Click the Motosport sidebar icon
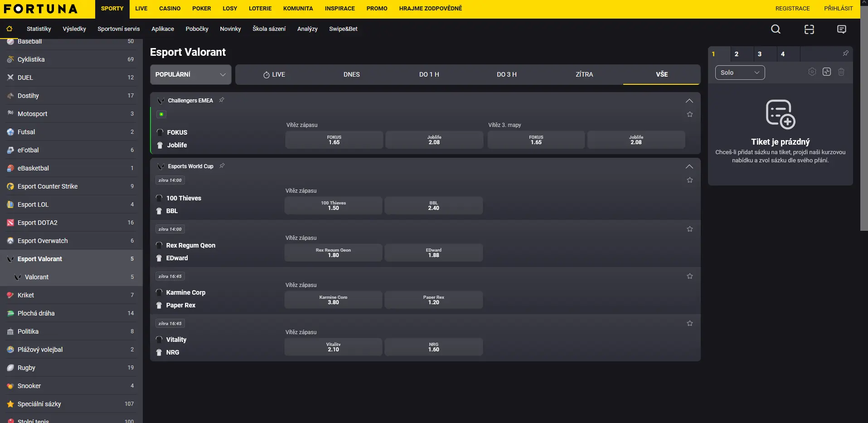 (x=10, y=114)
